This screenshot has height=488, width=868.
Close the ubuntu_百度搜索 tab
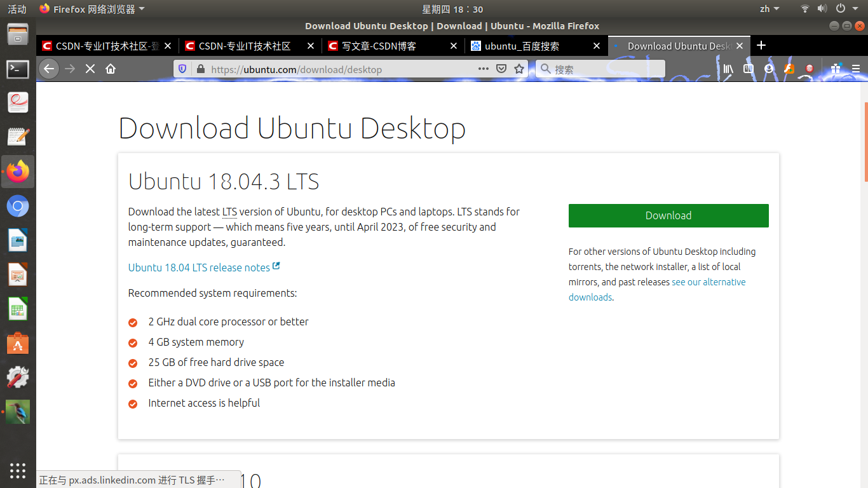click(x=597, y=46)
